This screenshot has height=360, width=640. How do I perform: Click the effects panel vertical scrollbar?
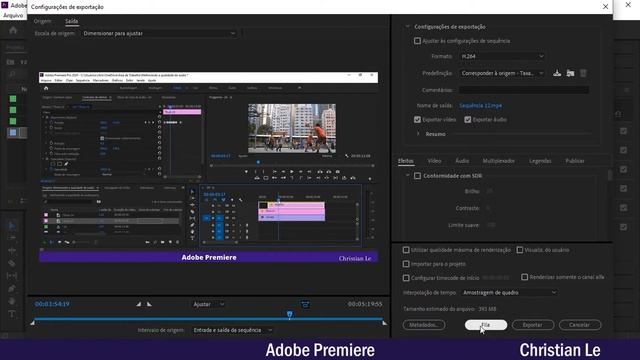click(x=610, y=175)
